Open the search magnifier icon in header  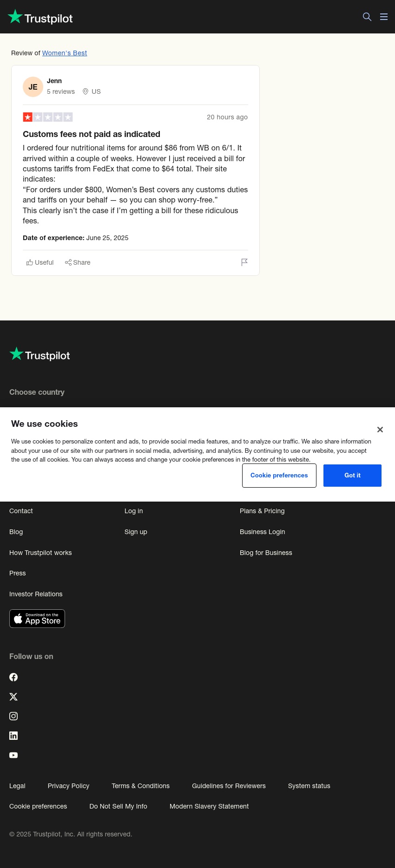pos(367,17)
